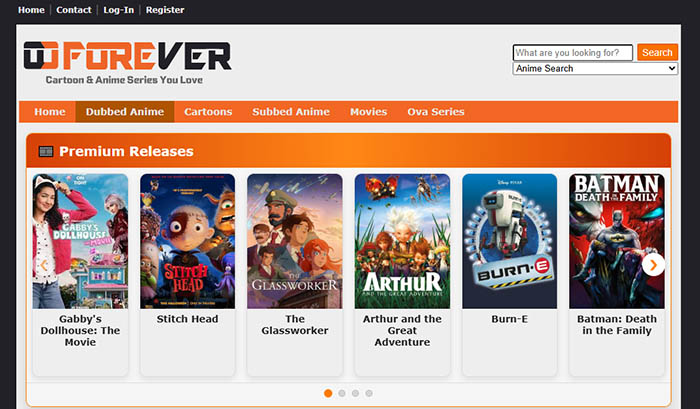
Task: Go back using carousel left arrow
Action: (44, 265)
